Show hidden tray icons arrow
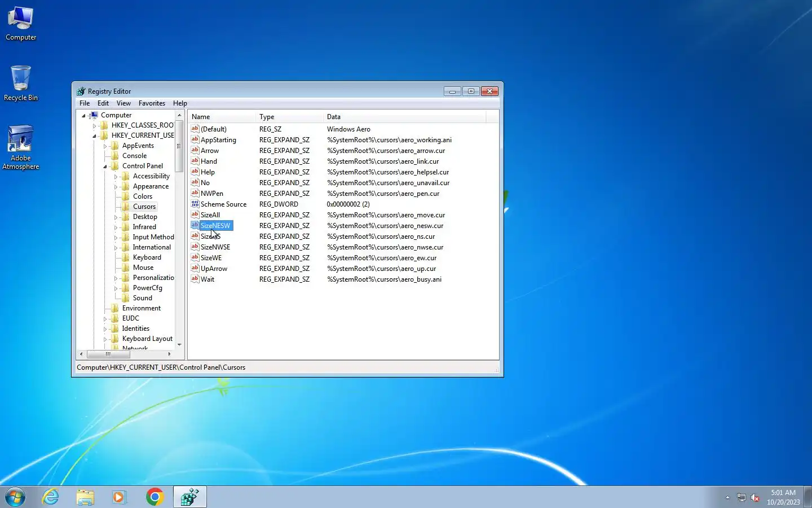812x508 pixels. [x=727, y=498]
